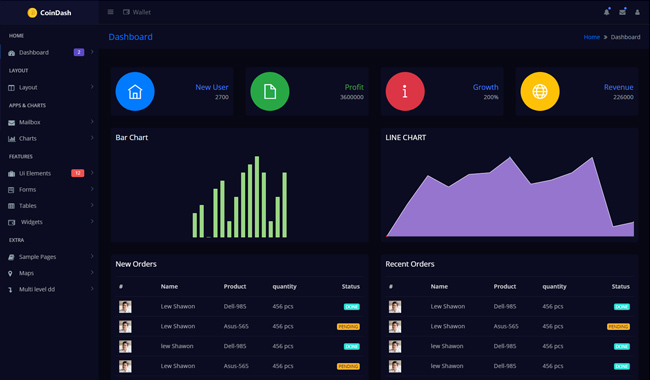Toggle the hamburger menu icon in top bar
This screenshot has width=650, height=380.
110,12
